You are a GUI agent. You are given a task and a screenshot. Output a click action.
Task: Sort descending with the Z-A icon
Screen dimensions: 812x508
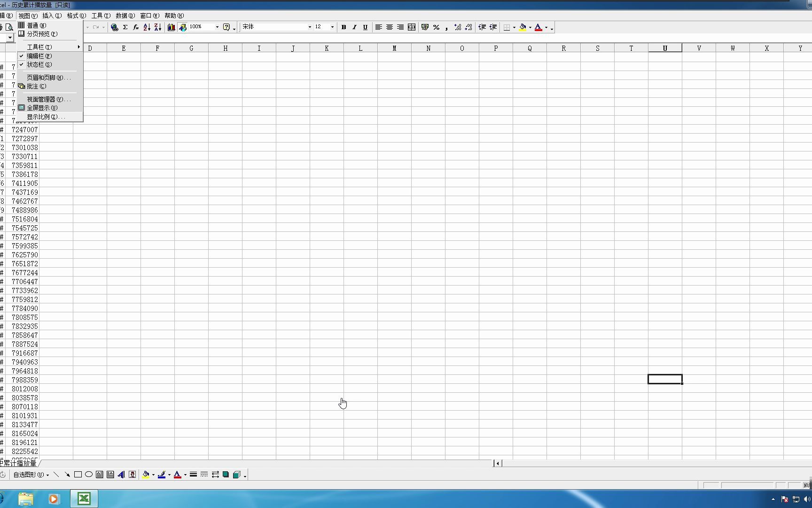click(x=157, y=27)
